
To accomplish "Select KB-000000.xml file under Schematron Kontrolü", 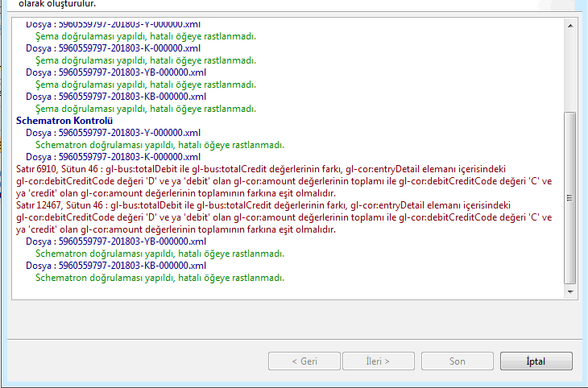I will coord(116,266).
